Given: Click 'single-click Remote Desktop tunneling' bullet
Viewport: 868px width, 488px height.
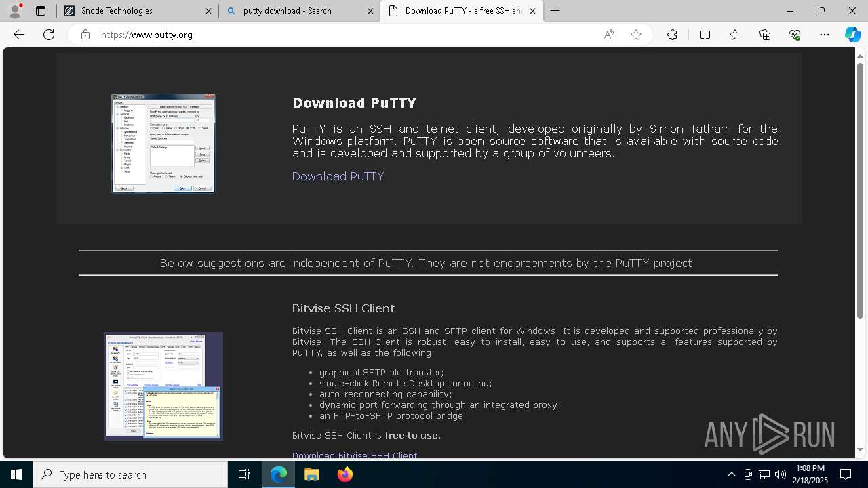Looking at the screenshot, I should pyautogui.click(x=406, y=383).
